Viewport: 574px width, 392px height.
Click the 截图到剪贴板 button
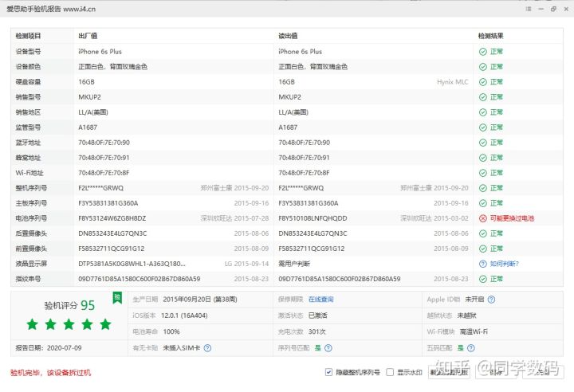tap(449, 372)
